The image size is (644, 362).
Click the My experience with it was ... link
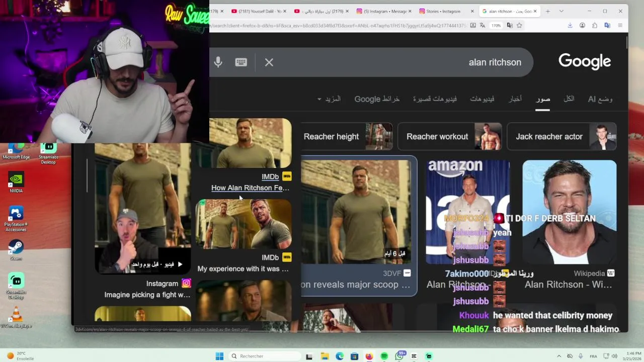(x=243, y=269)
